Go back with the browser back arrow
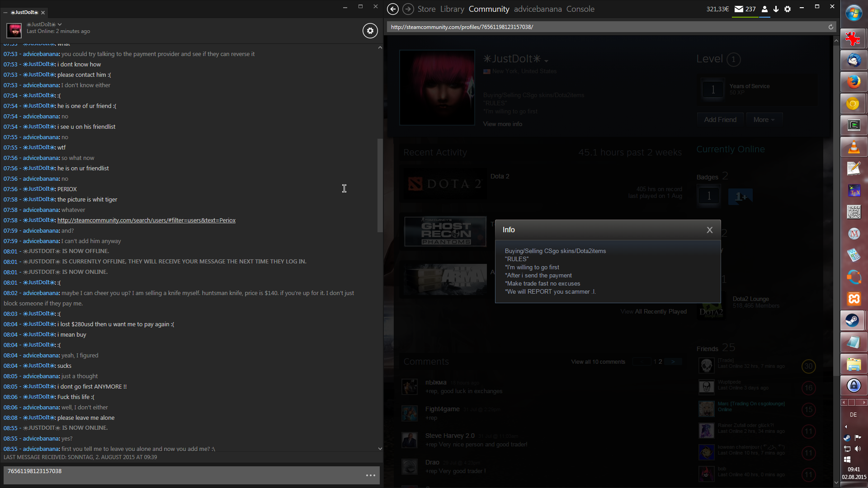 (393, 9)
